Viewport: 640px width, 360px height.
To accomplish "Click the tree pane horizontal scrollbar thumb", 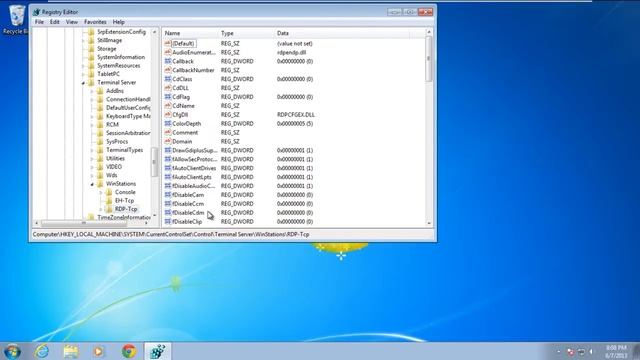I will (84, 223).
